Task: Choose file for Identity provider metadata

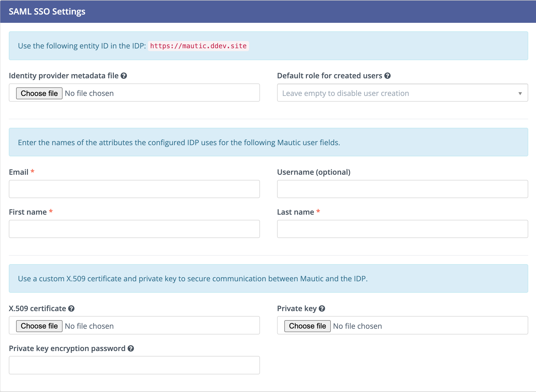Action: (39, 93)
